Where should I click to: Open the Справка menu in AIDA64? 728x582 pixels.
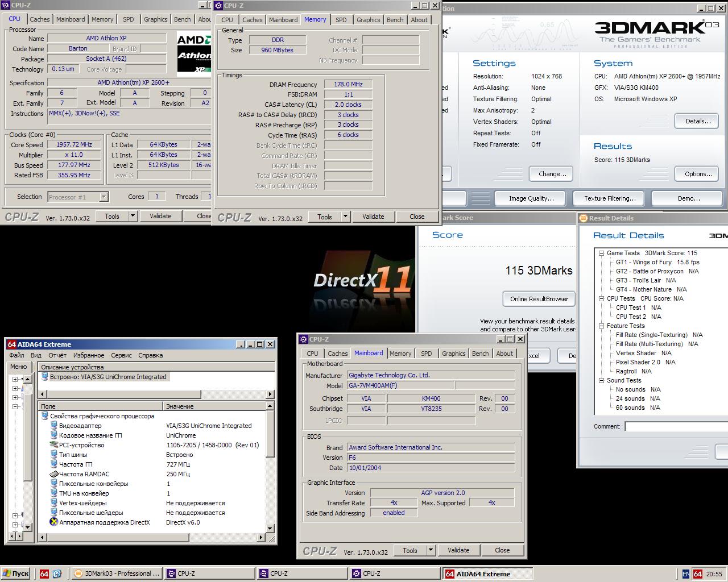click(x=150, y=355)
